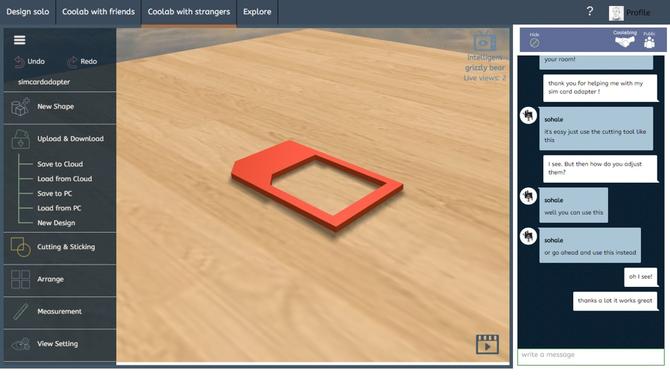This screenshot has width=670, height=376.
Task: Click sohale's avatar beside 'well you can use this'
Action: [529, 196]
